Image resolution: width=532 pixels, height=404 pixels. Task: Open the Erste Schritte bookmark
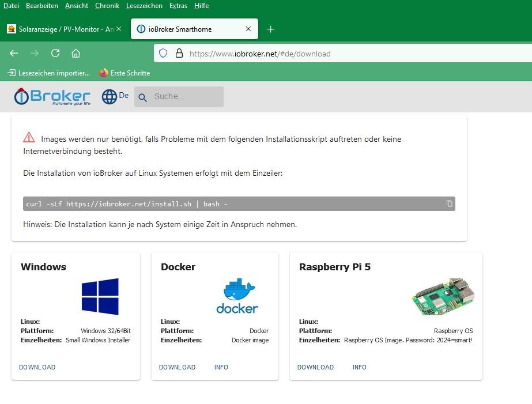(124, 73)
